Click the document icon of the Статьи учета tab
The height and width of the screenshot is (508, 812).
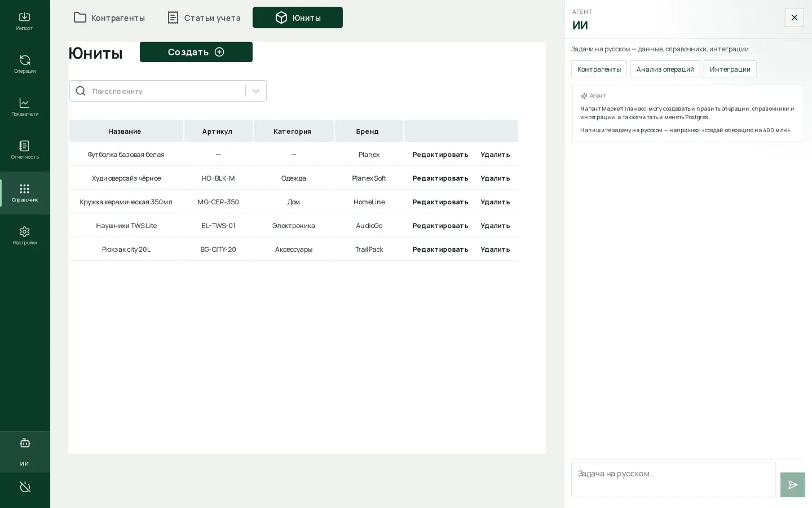tap(173, 17)
